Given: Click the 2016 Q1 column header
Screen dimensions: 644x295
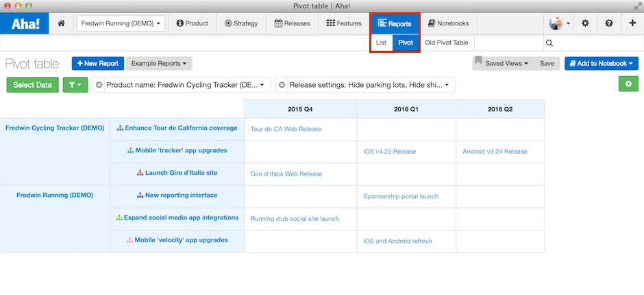Looking at the screenshot, I should coord(406,109).
